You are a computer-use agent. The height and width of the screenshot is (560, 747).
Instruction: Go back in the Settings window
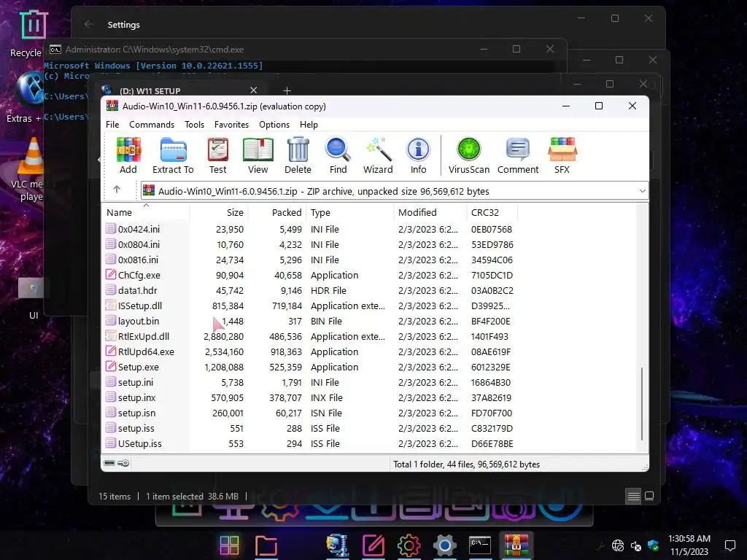pos(88,24)
